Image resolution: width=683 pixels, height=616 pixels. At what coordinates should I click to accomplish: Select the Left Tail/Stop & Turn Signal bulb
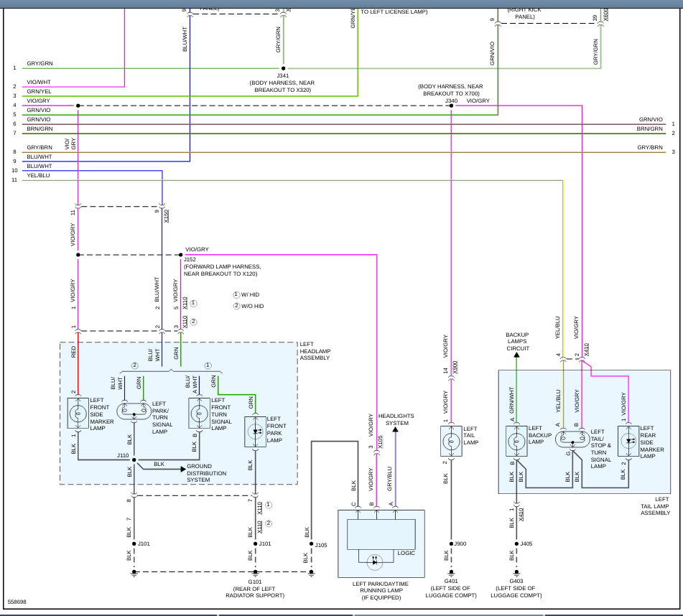(x=572, y=439)
